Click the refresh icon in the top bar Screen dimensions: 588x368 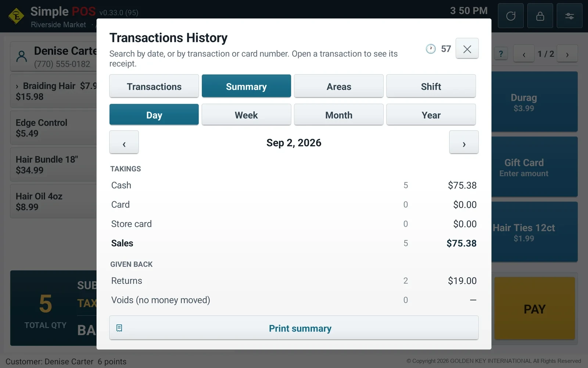coord(510,16)
